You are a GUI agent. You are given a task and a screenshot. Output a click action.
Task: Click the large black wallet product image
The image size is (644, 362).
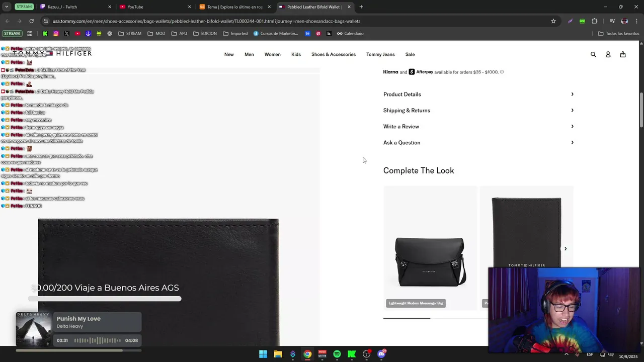pos(158,282)
